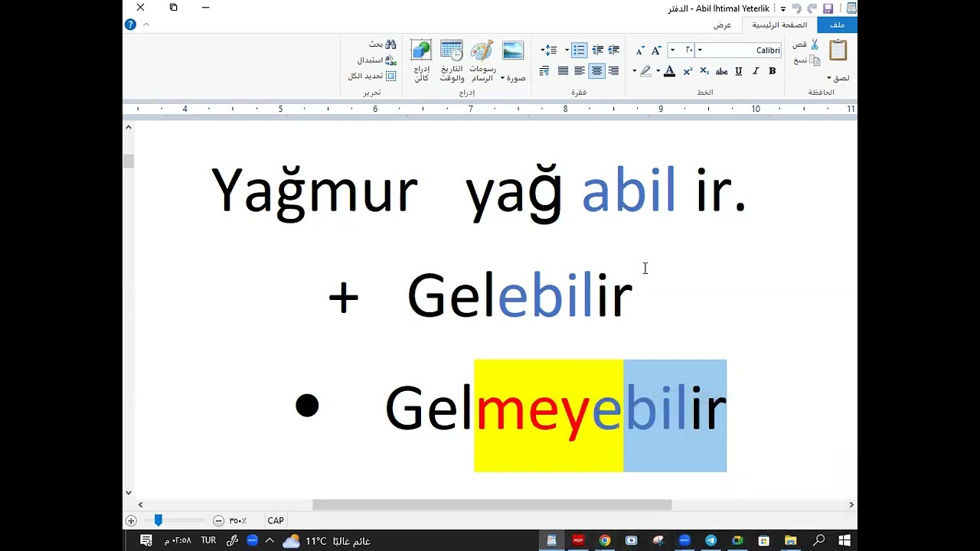Toggle Italic formatting
The width and height of the screenshot is (980, 551).
[x=756, y=71]
